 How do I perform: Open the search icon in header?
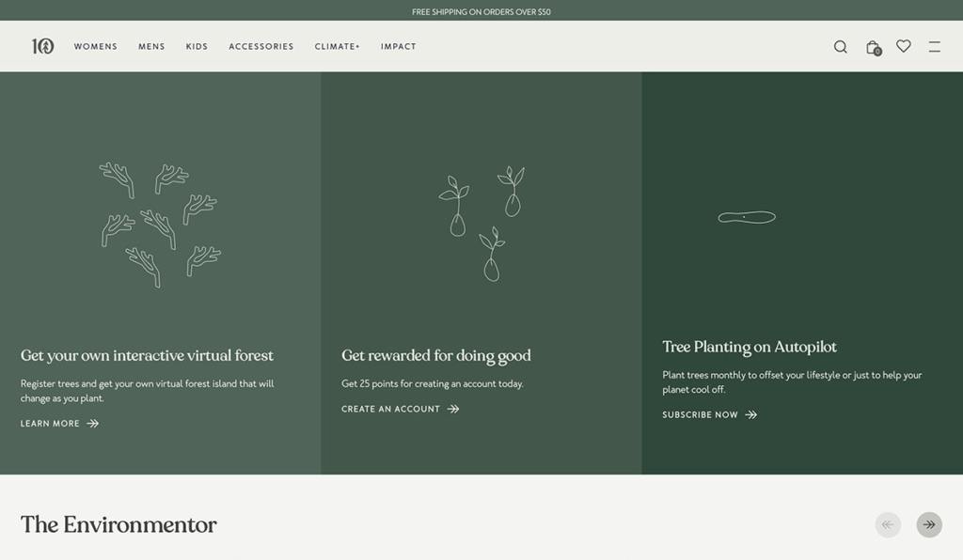(x=840, y=46)
